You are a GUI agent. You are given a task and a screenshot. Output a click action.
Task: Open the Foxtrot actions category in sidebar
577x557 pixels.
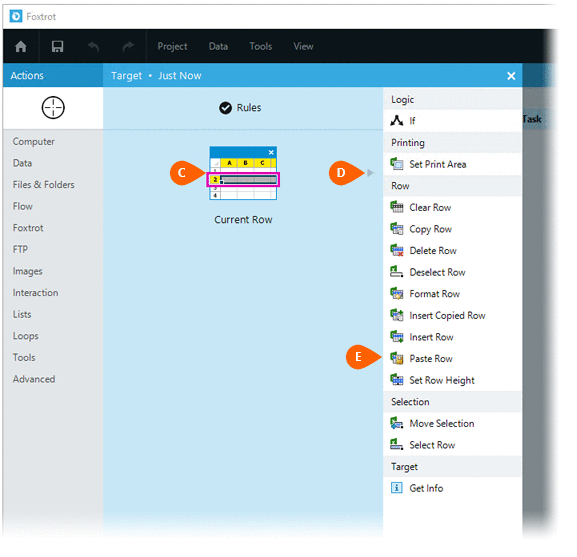(28, 228)
